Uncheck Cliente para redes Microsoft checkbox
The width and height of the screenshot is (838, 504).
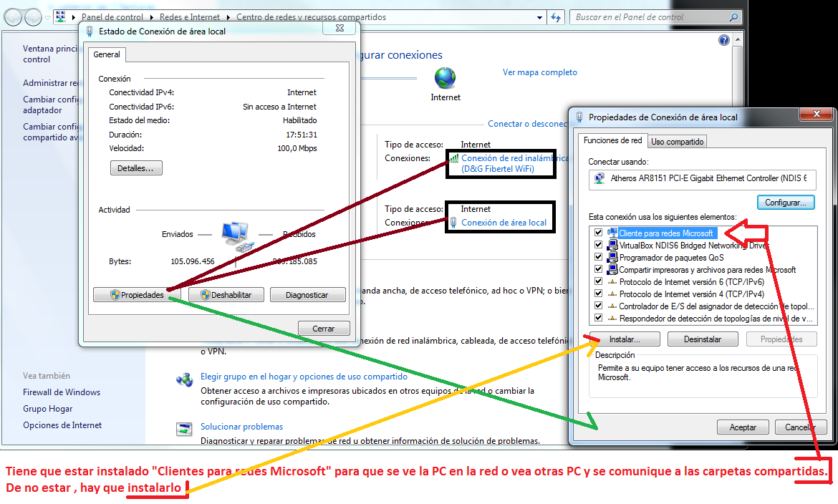pyautogui.click(x=598, y=233)
